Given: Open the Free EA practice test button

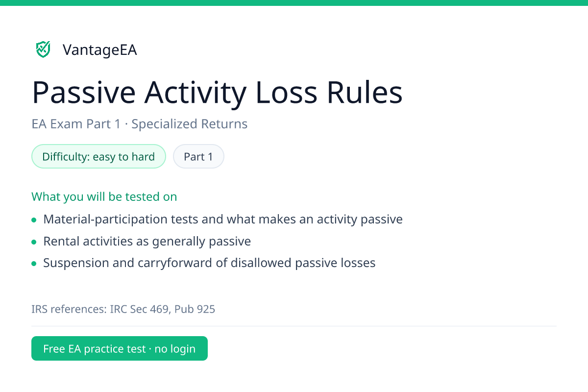Looking at the screenshot, I should pos(120,348).
